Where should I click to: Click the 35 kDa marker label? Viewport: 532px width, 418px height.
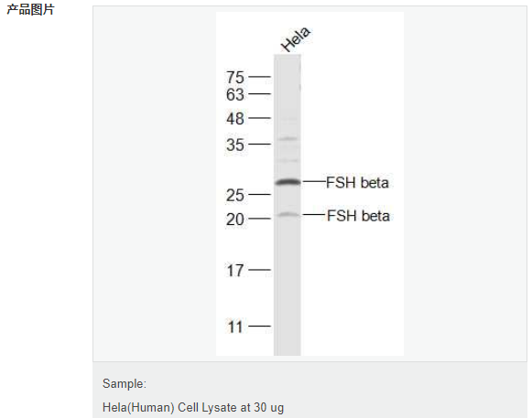[x=235, y=145]
